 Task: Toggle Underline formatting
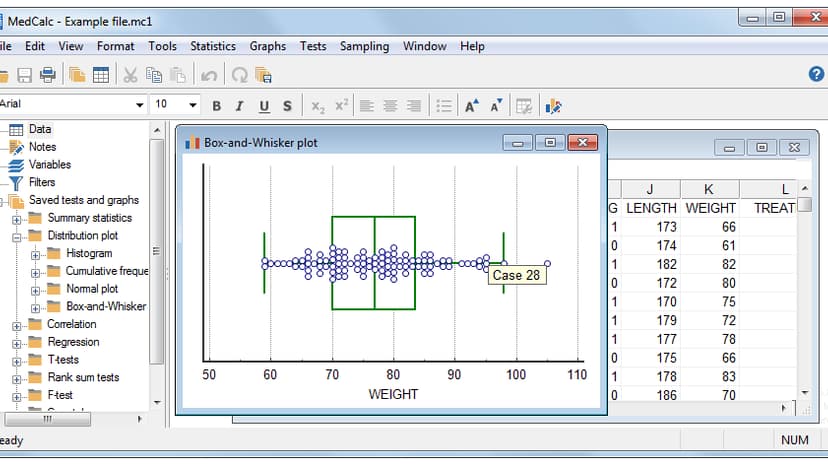(x=264, y=107)
